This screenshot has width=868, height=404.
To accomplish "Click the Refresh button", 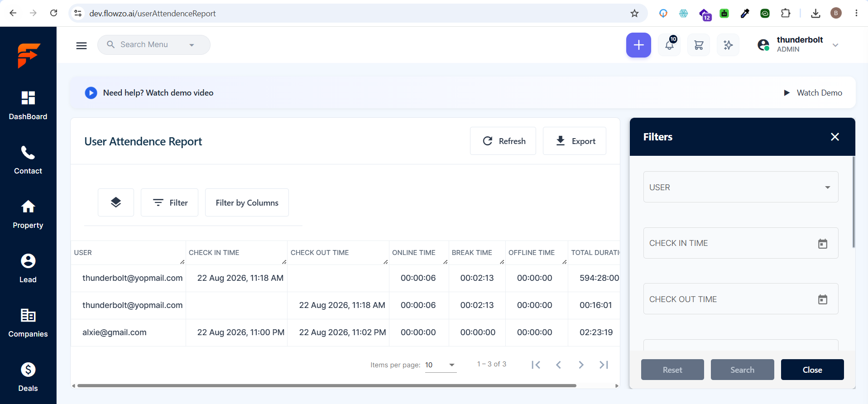I will (503, 141).
